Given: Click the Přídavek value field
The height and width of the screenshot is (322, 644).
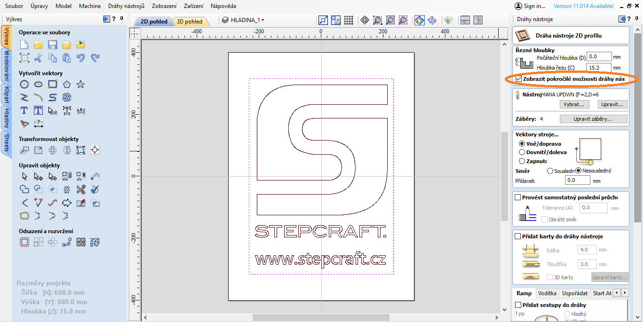Looking at the screenshot, I should coord(578,181).
